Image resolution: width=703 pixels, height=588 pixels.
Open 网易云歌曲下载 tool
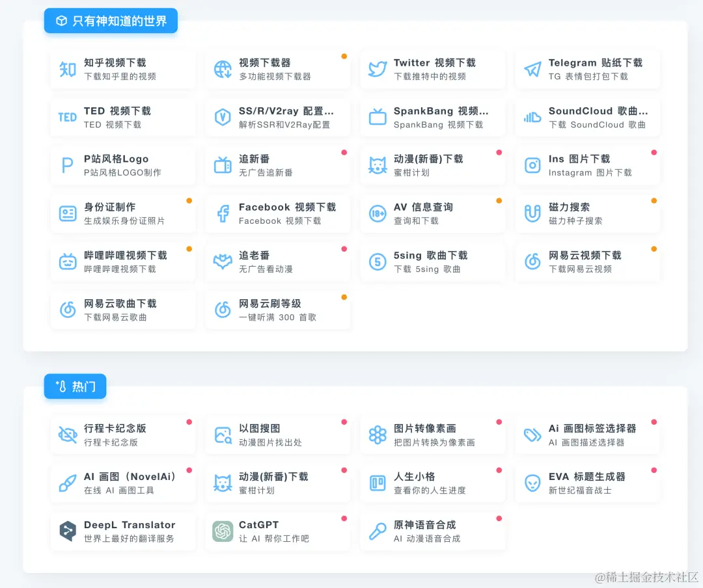(123, 310)
